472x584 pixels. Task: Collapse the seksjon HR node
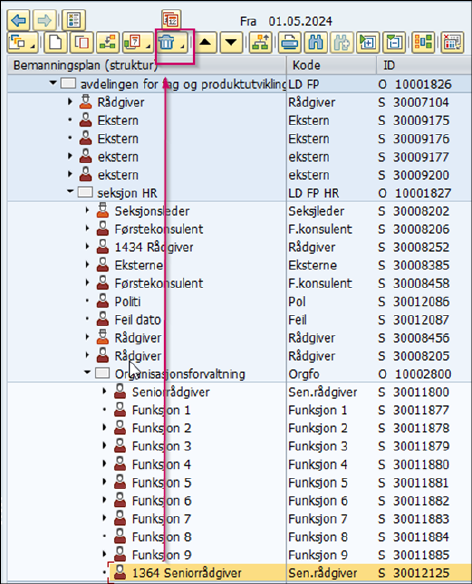tap(70, 191)
